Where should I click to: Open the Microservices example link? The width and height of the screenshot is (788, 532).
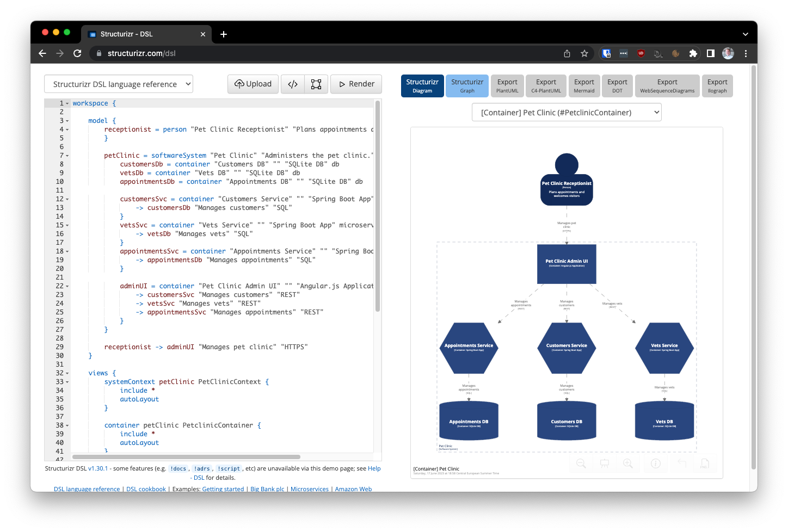(x=310, y=489)
